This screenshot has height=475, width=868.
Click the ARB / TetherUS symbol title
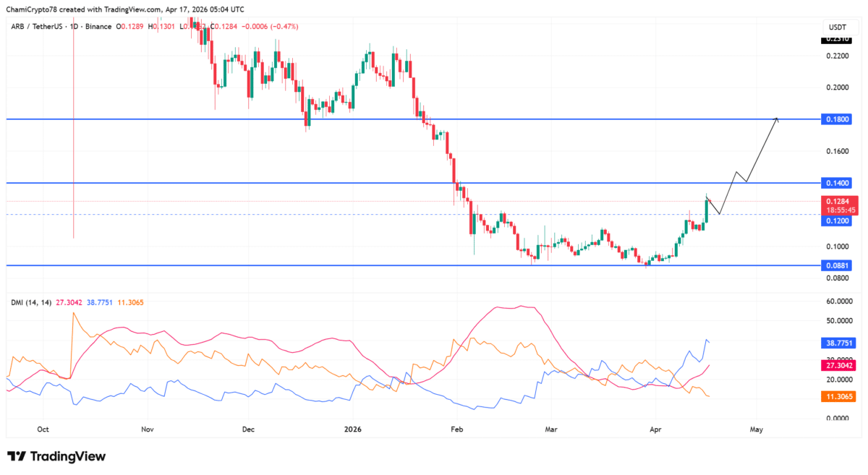[35, 27]
